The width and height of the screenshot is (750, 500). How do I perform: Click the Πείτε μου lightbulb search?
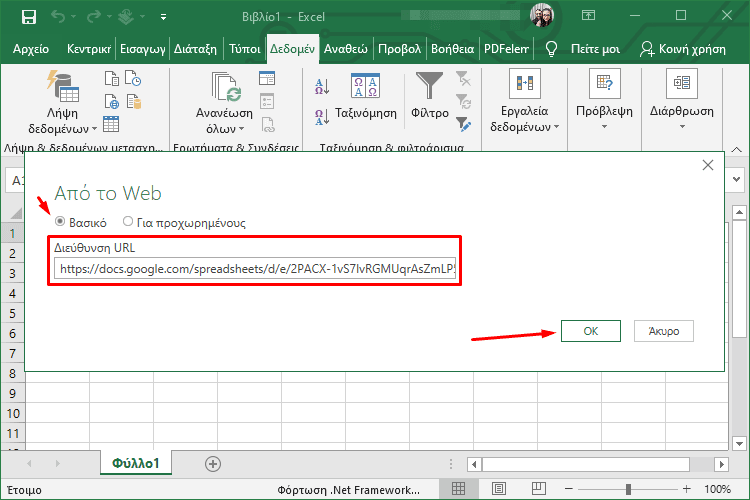coord(583,49)
